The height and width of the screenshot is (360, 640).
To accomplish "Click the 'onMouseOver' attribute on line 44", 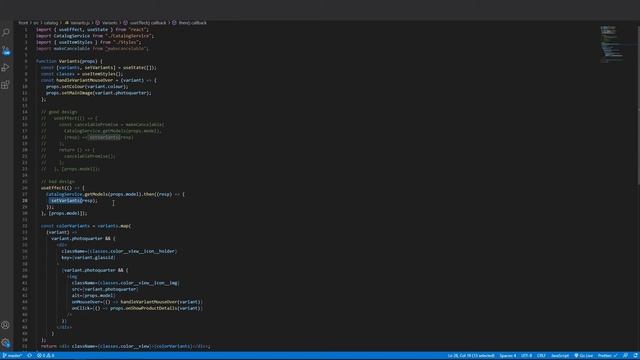I will point(86,302).
